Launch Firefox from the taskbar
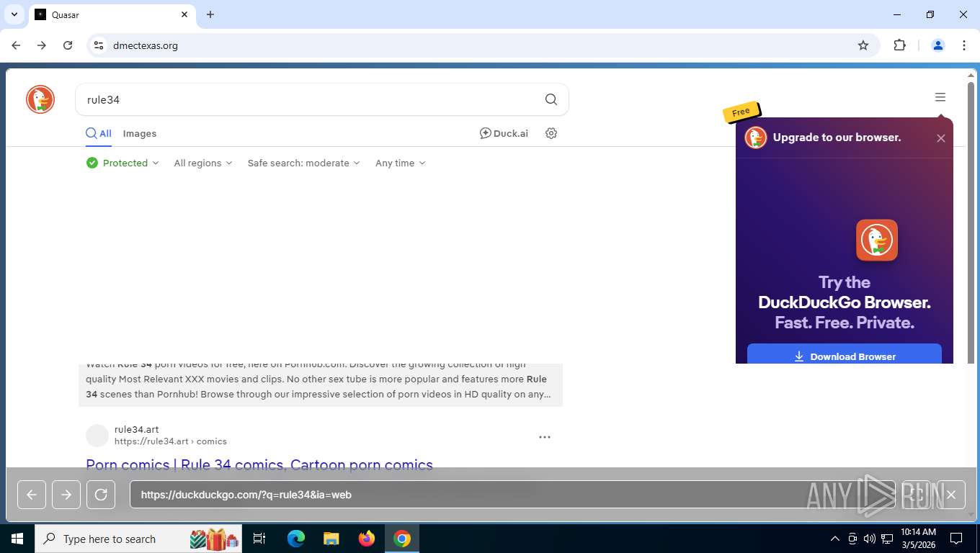Image resolution: width=980 pixels, height=553 pixels. click(x=367, y=539)
